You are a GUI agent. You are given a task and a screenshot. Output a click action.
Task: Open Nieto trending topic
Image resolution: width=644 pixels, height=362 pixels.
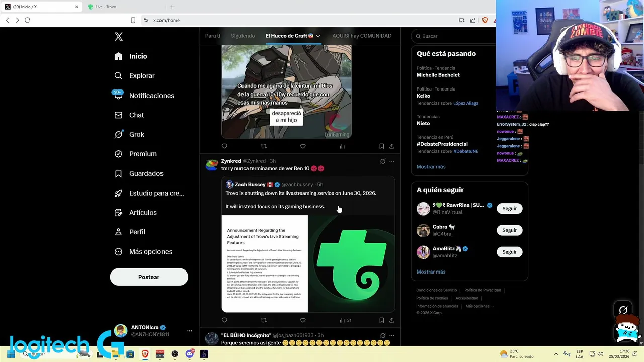pyautogui.click(x=423, y=123)
